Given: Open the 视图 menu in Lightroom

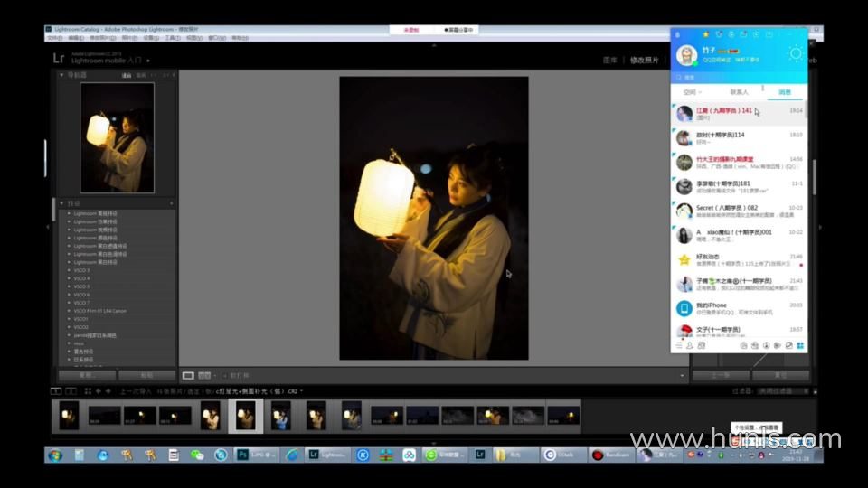Looking at the screenshot, I should [194, 38].
